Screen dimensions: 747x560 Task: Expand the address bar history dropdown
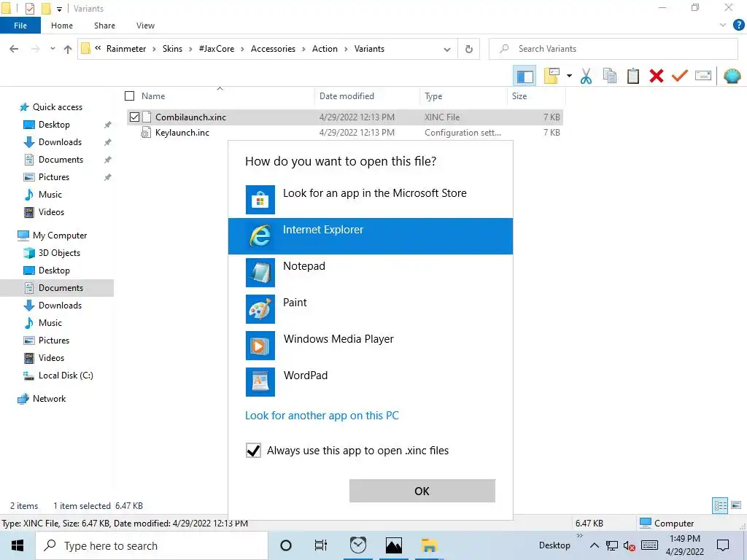[x=447, y=49]
